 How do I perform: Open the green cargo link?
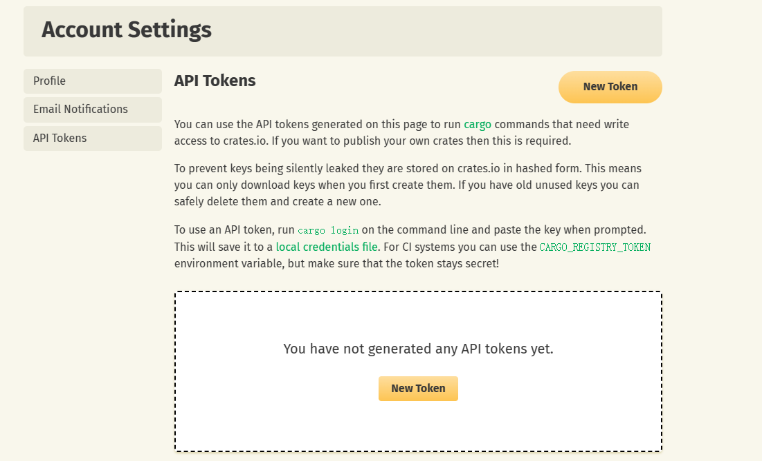[477, 124]
